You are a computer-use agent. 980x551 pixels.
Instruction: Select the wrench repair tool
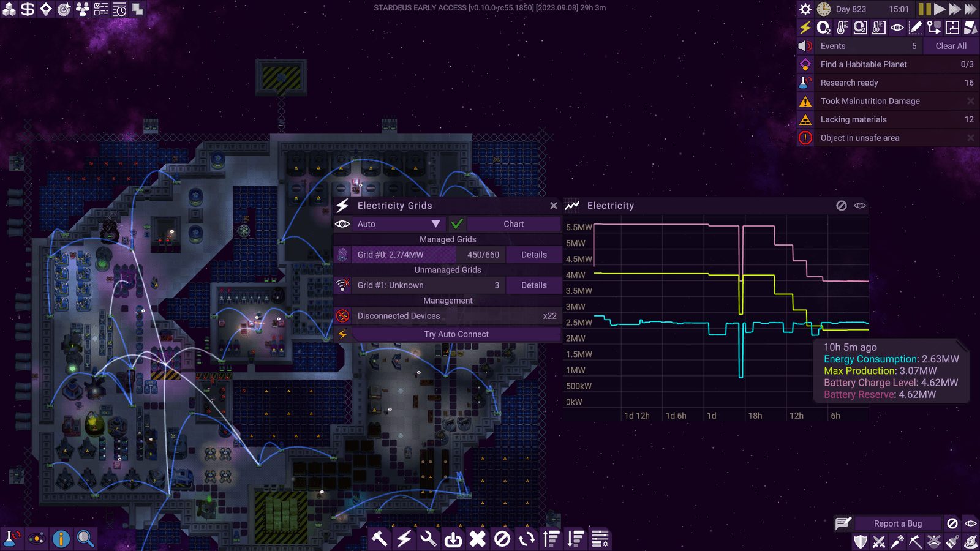429,539
